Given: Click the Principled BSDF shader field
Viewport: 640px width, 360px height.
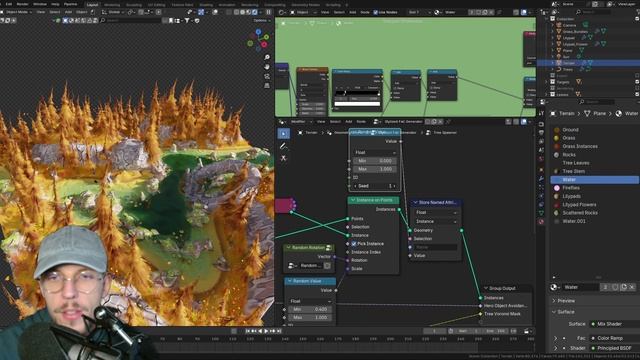Looking at the screenshot, I should click(x=614, y=349).
